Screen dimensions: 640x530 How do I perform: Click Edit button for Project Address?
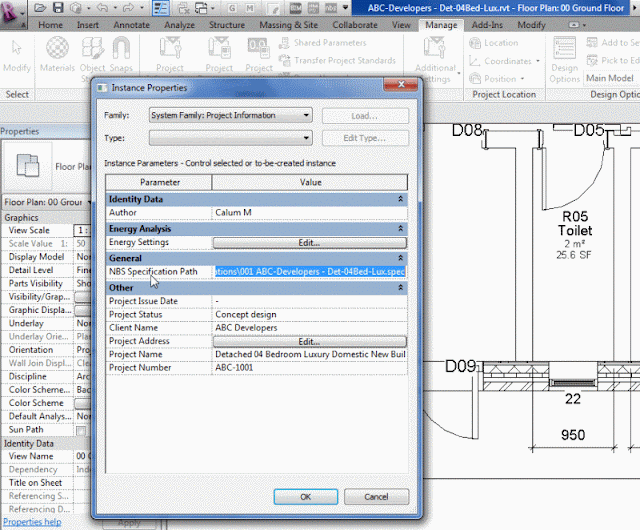click(309, 341)
